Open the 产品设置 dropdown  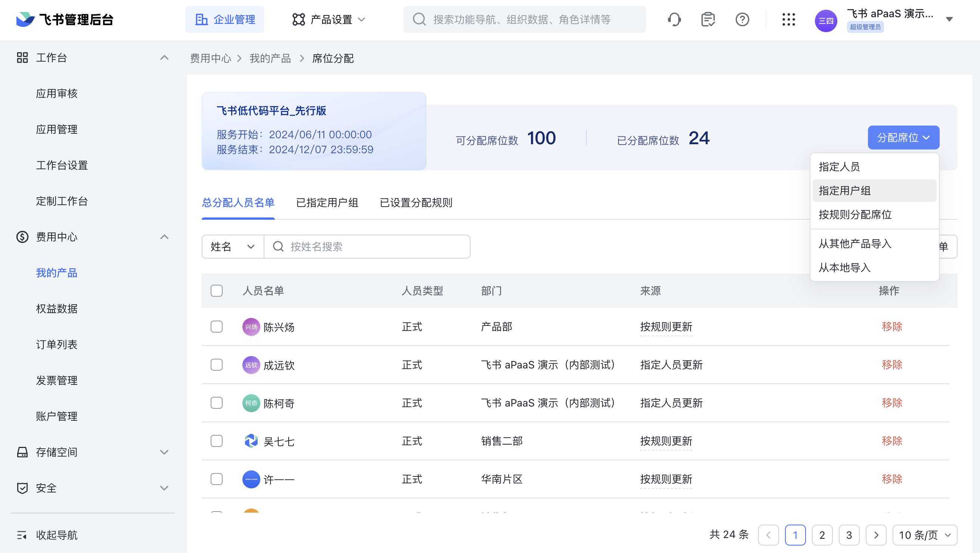[329, 19]
